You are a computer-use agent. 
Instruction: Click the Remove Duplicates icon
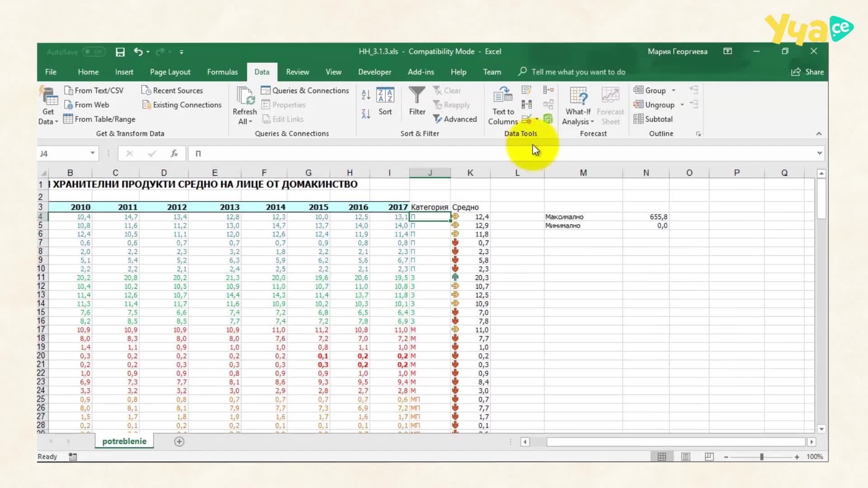(526, 105)
